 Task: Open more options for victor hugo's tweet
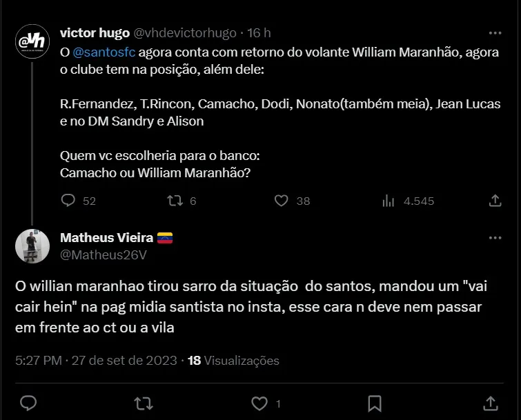point(495,32)
